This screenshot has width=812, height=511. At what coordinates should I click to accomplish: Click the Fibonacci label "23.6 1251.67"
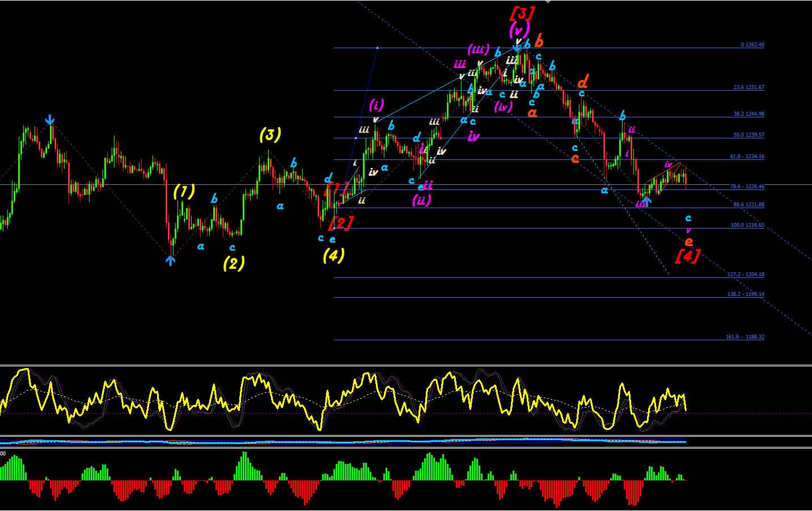(x=748, y=87)
